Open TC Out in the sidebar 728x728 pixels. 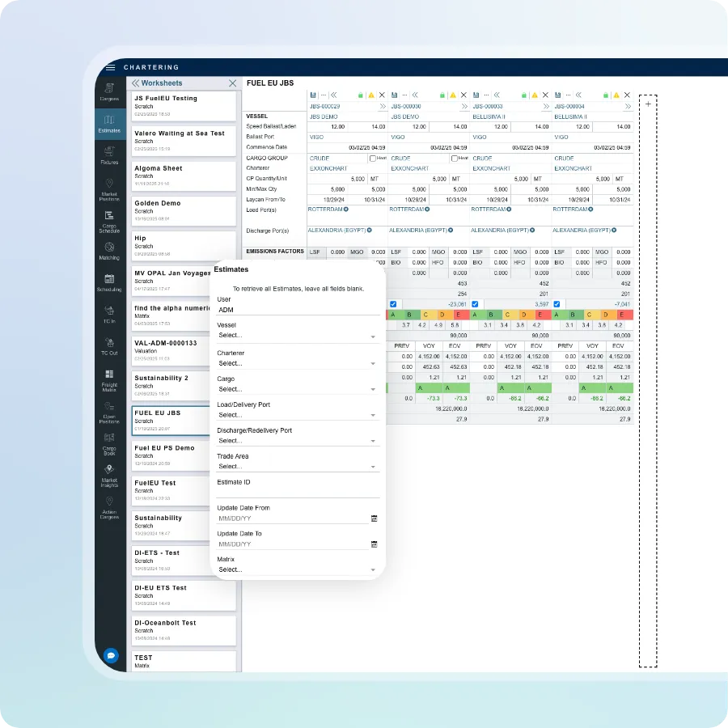[x=109, y=346]
